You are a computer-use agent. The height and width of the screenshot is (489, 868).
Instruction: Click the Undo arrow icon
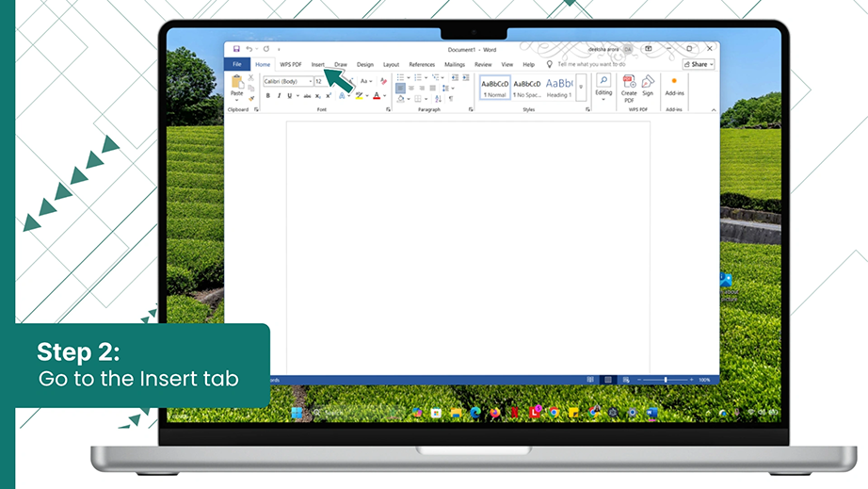point(249,49)
